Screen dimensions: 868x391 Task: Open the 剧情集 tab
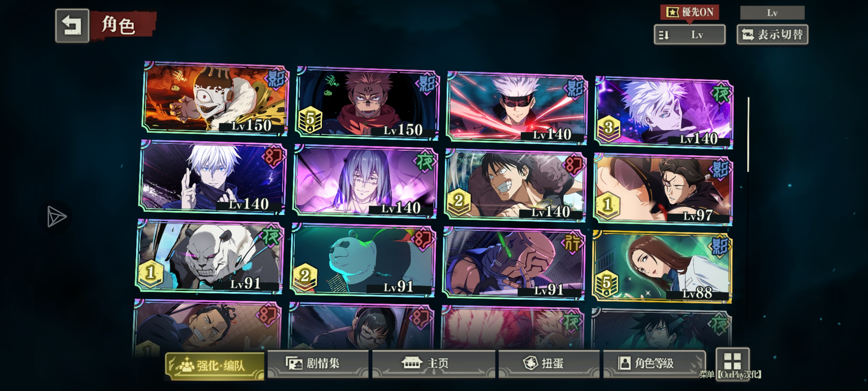click(x=318, y=363)
